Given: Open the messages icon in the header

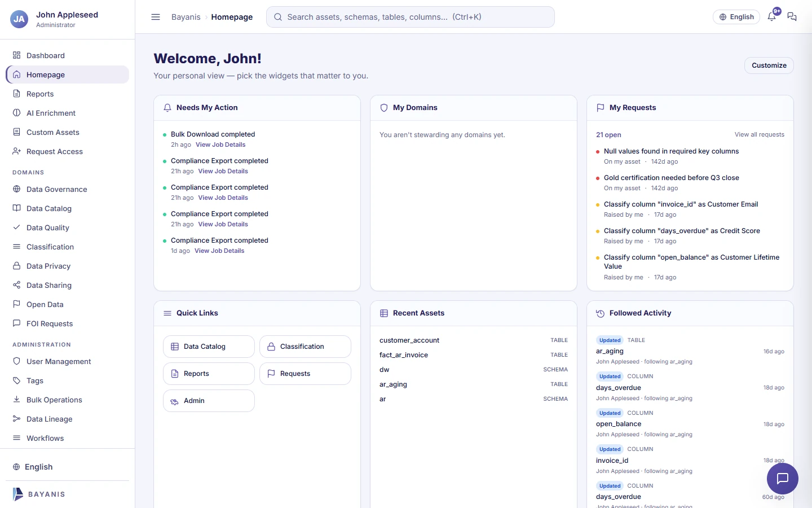Looking at the screenshot, I should click(792, 17).
